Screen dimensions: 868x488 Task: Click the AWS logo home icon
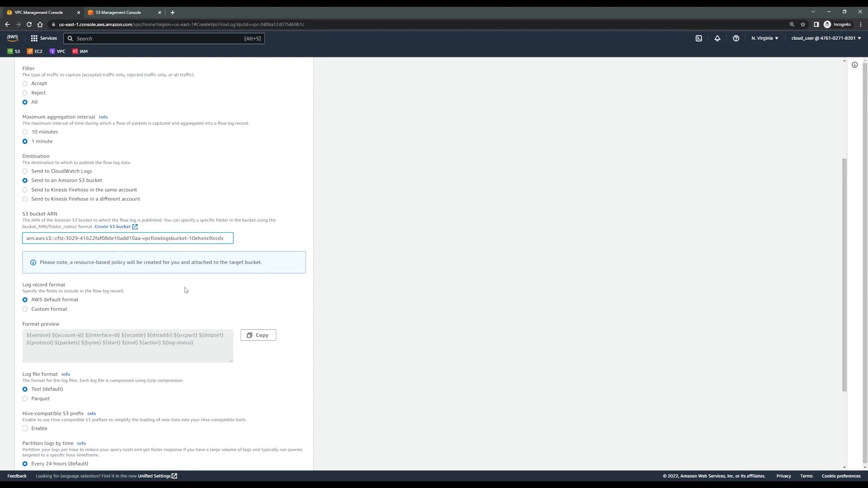coord(12,38)
